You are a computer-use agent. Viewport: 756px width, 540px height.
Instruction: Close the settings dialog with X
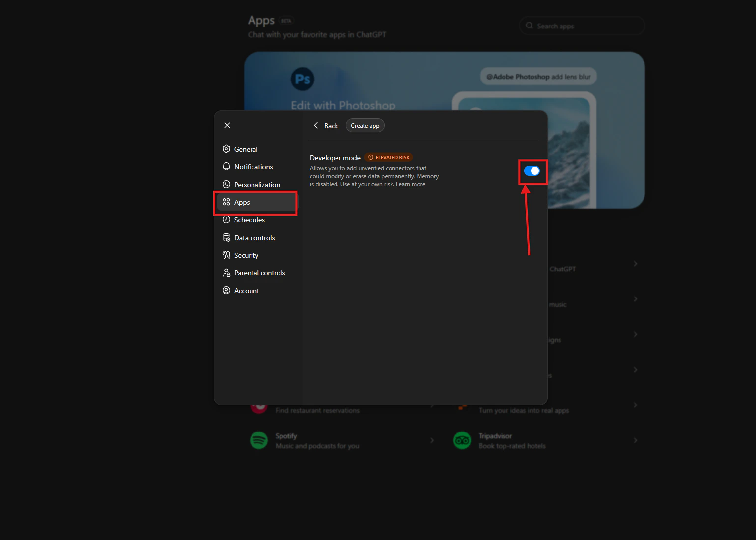tap(227, 125)
